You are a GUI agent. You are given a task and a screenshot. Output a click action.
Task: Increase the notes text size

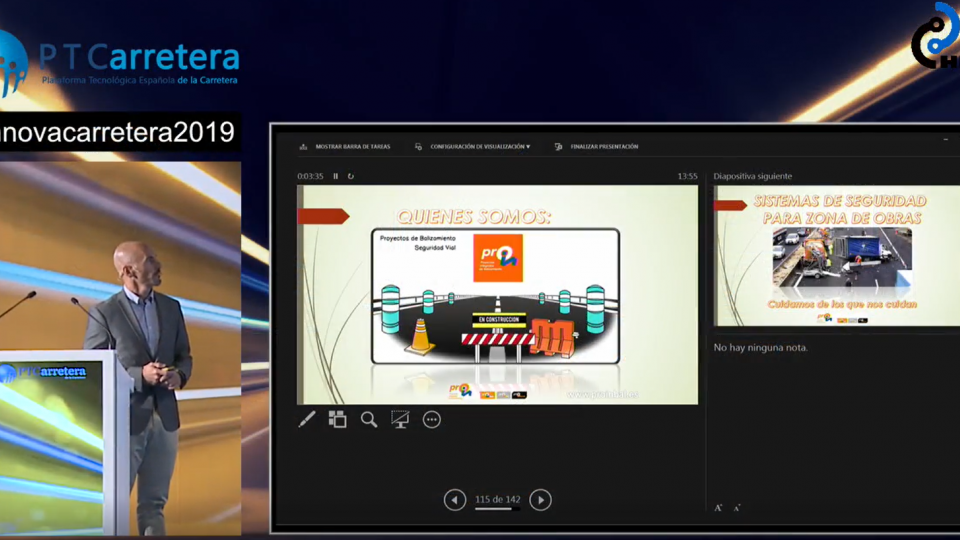click(x=718, y=508)
